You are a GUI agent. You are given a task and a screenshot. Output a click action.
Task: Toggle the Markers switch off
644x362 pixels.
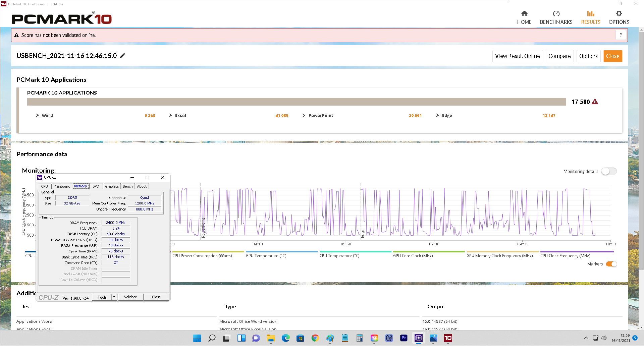coord(611,264)
